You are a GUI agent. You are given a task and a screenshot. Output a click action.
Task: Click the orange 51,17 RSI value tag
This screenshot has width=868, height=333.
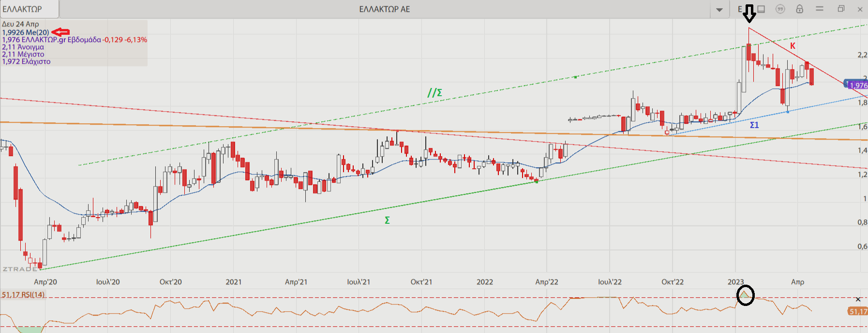858,311
